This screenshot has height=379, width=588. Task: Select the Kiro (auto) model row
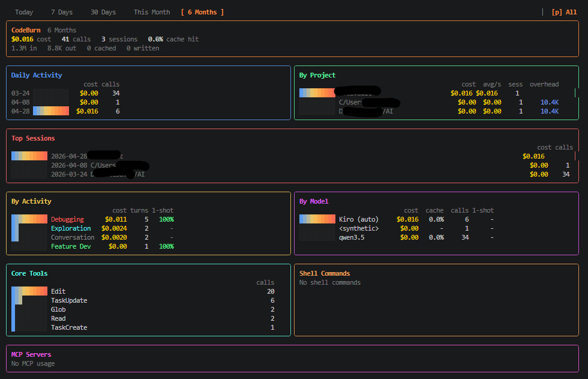(397, 219)
